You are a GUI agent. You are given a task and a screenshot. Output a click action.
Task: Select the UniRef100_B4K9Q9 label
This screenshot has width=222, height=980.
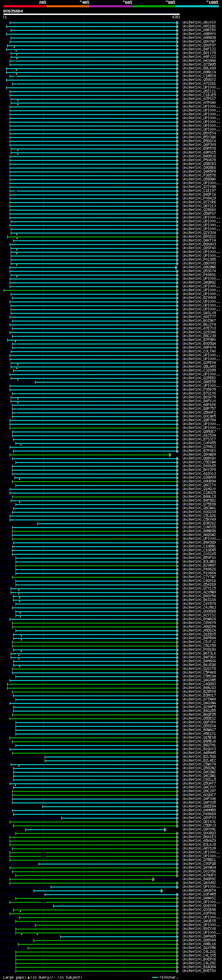pyautogui.click(x=199, y=543)
